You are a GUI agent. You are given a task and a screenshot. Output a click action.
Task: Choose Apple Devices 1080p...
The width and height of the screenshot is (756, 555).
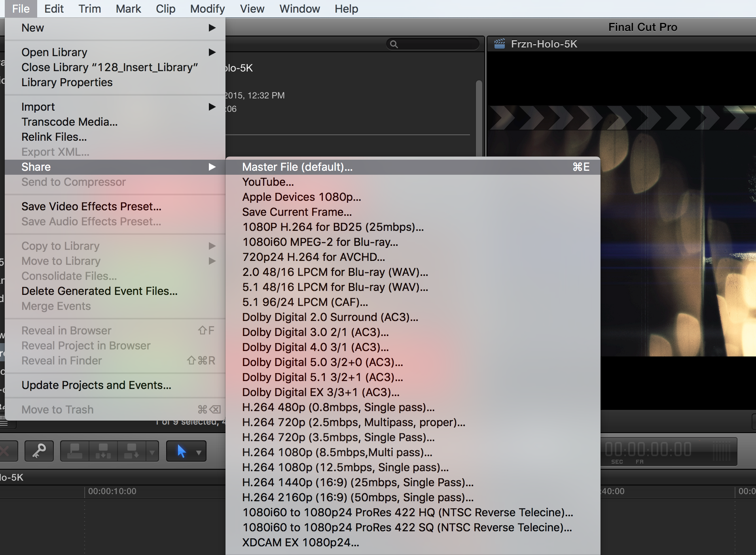click(413, 197)
